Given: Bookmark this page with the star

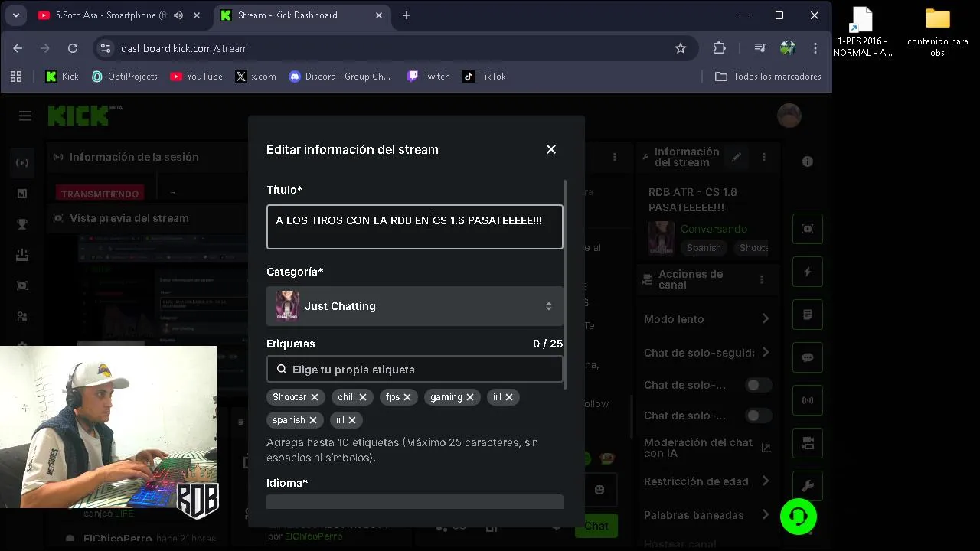Looking at the screenshot, I should (681, 48).
